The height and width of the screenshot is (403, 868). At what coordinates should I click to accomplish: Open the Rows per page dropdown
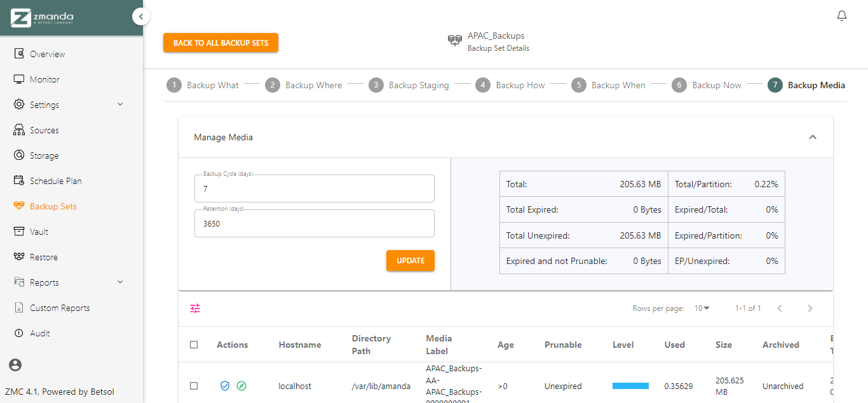(702, 308)
